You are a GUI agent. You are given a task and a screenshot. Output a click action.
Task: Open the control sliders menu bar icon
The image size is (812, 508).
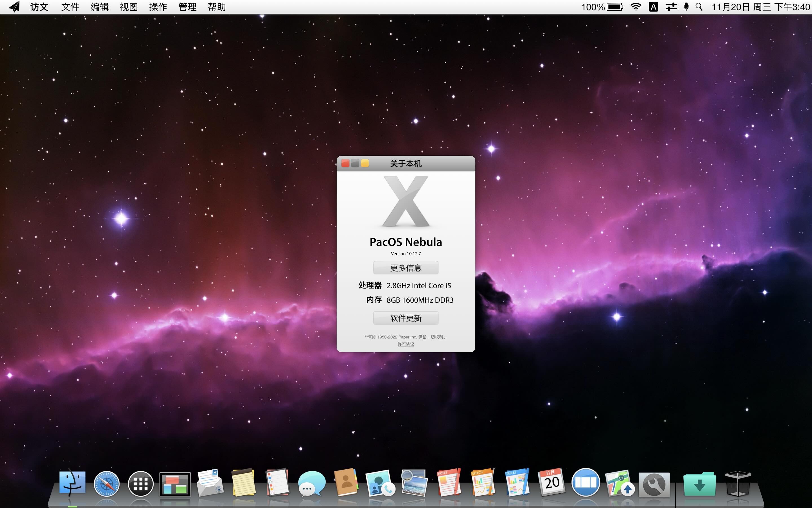tap(671, 7)
